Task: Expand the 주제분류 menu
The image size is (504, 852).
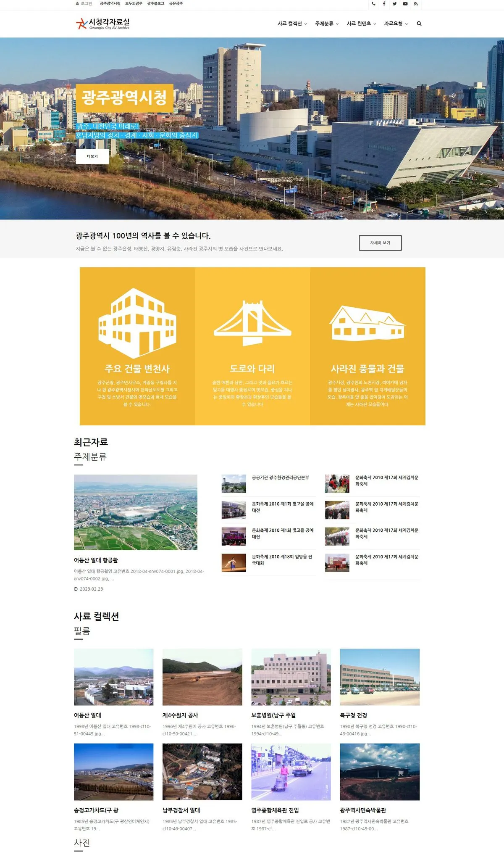Action: (x=327, y=24)
